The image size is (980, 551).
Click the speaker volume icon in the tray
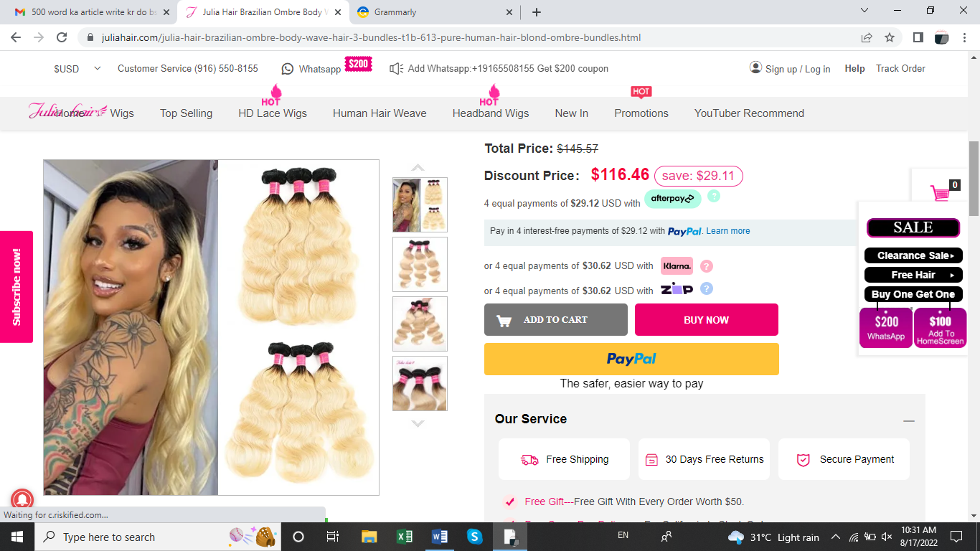coord(887,537)
